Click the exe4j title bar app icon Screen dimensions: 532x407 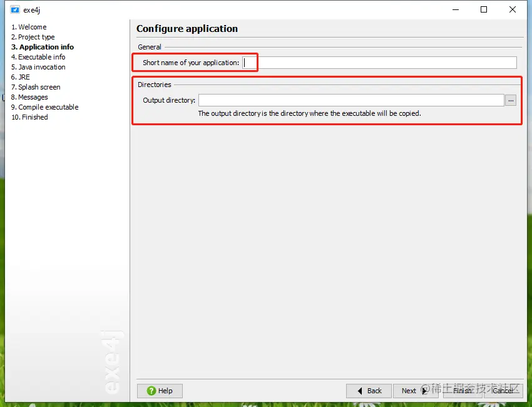(x=14, y=10)
